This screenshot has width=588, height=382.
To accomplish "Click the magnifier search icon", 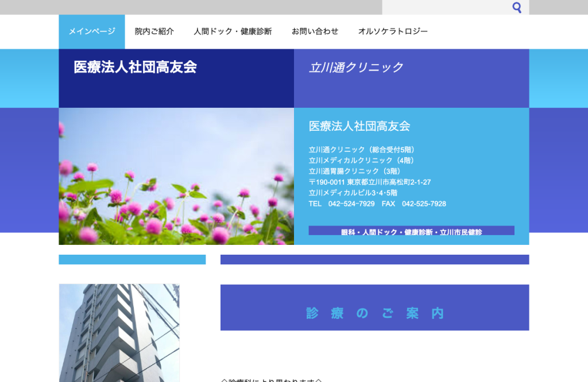I will point(517,7).
